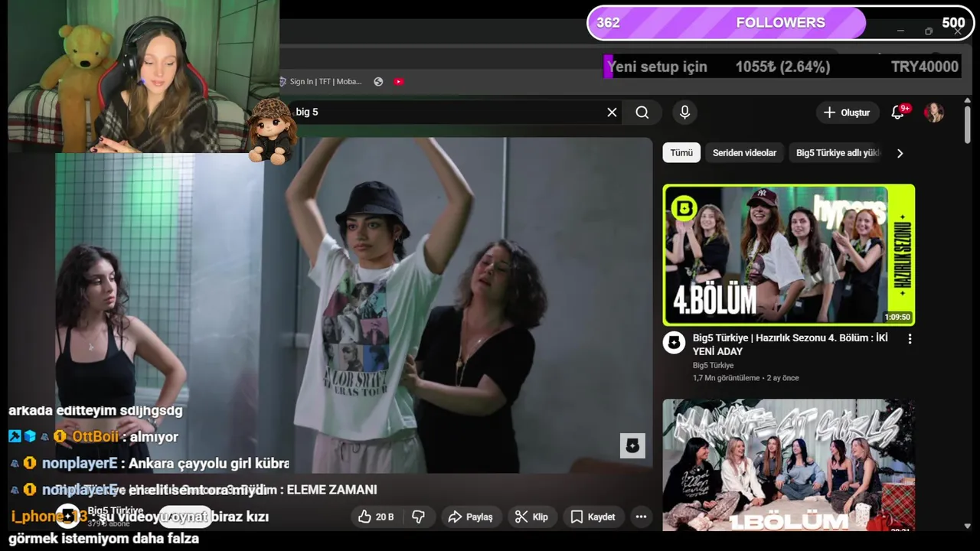Select the Big5 Türkiye adlı chip
This screenshot has width=980, height=551.
click(838, 153)
